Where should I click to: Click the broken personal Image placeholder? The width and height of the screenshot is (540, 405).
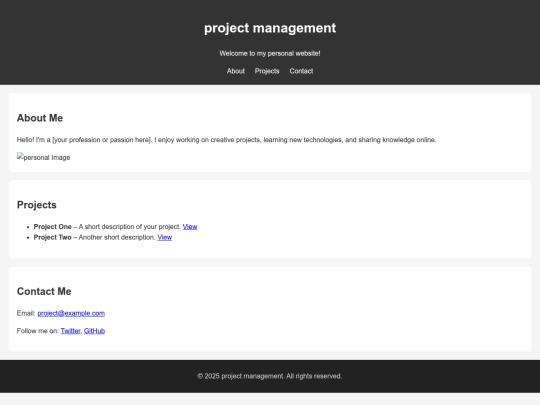tap(43, 157)
